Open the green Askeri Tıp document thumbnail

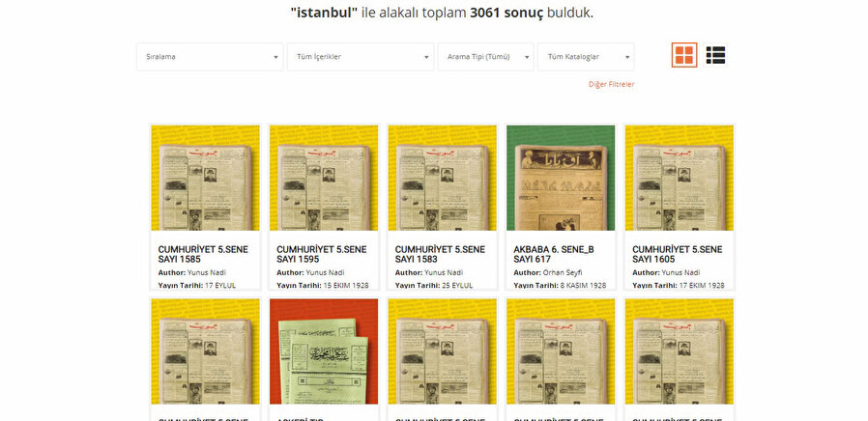[x=324, y=351]
